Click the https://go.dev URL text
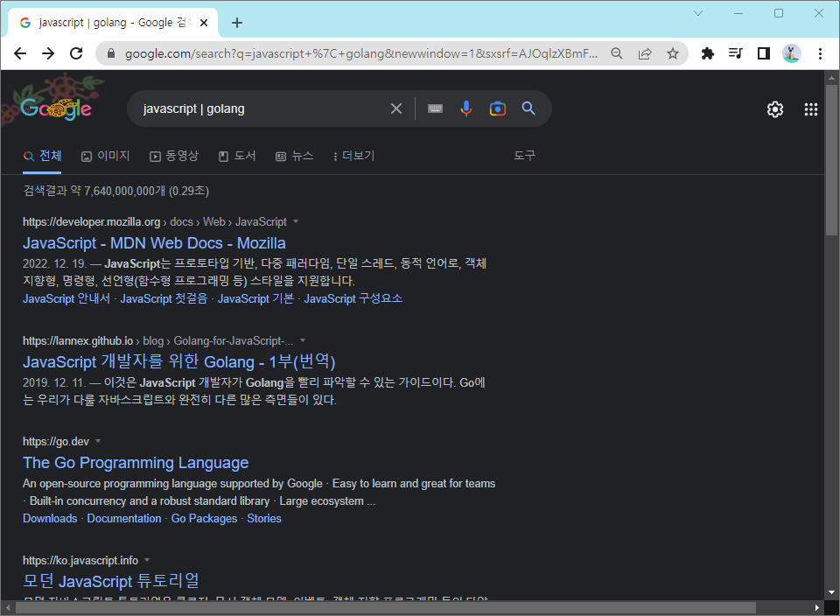Viewport: 840px width, 616px height. point(56,441)
